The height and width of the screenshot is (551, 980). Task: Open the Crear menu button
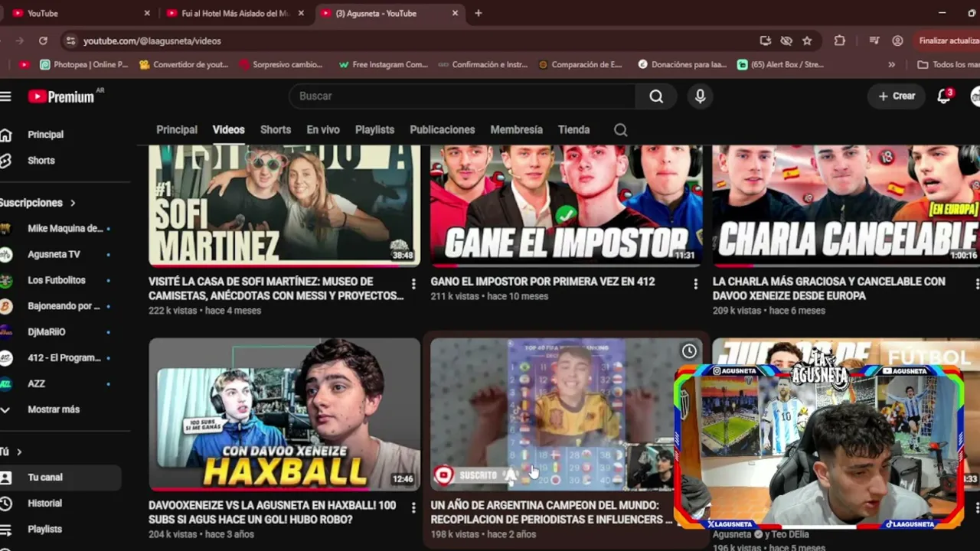pyautogui.click(x=897, y=96)
